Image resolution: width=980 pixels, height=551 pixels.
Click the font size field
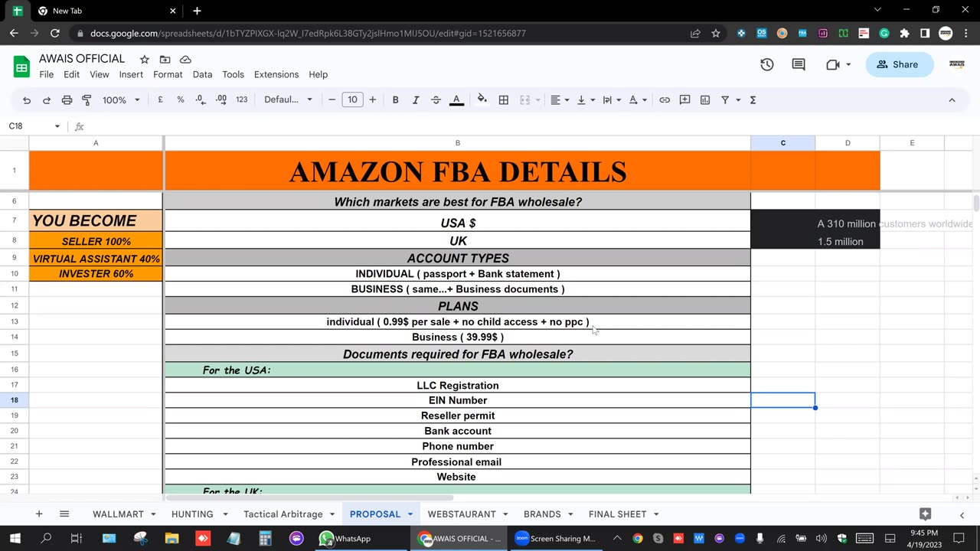tap(352, 99)
